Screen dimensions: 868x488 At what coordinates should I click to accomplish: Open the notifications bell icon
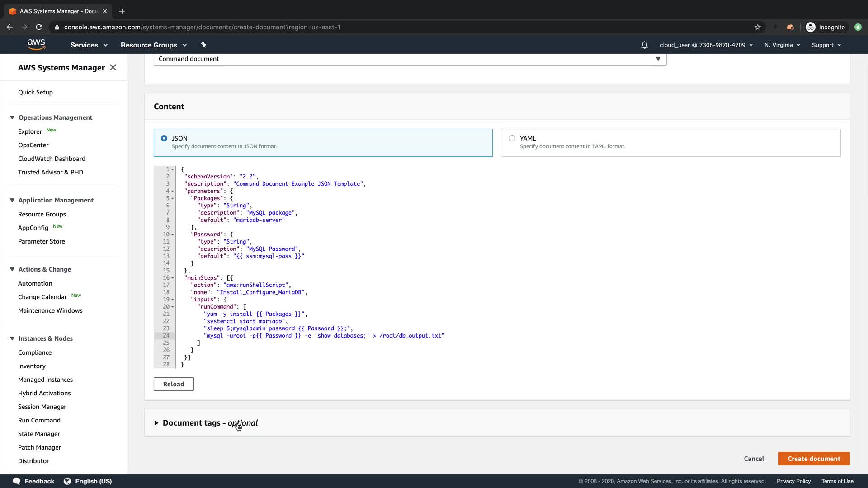(x=644, y=45)
